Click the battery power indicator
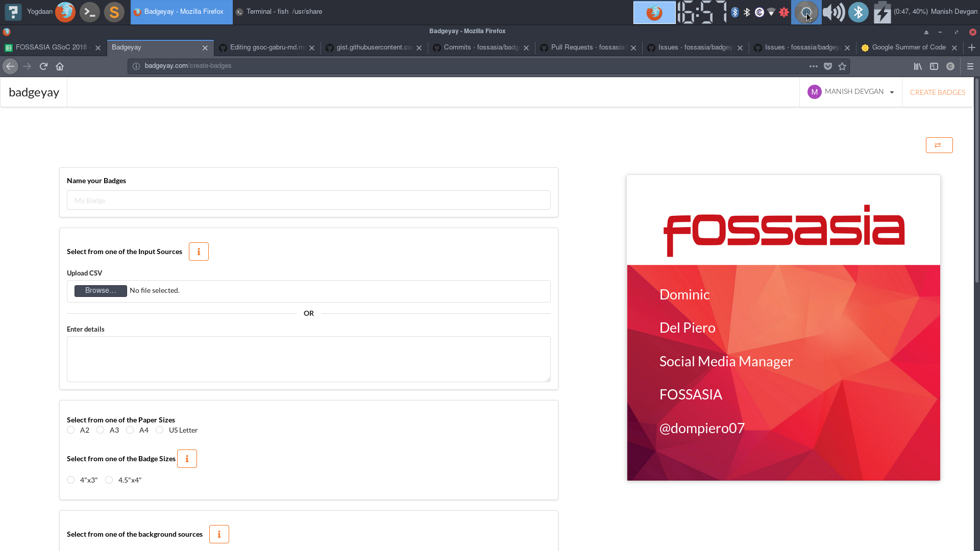 tap(882, 12)
